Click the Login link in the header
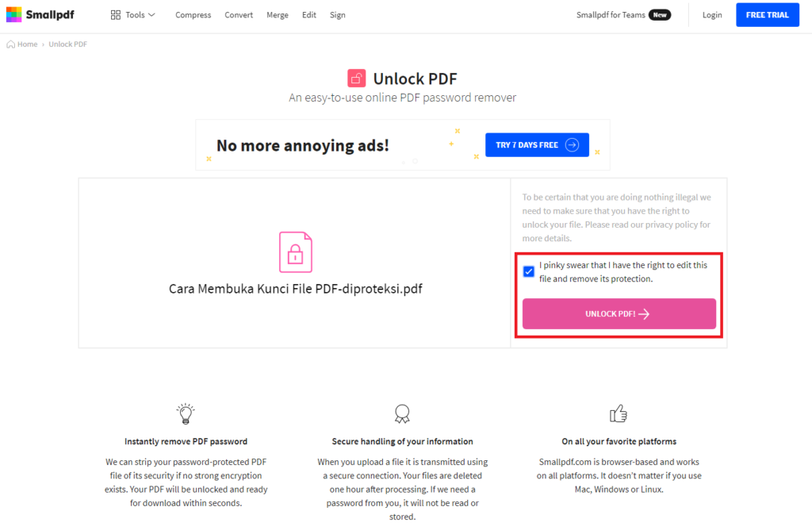This screenshot has width=812, height=530. coord(711,14)
